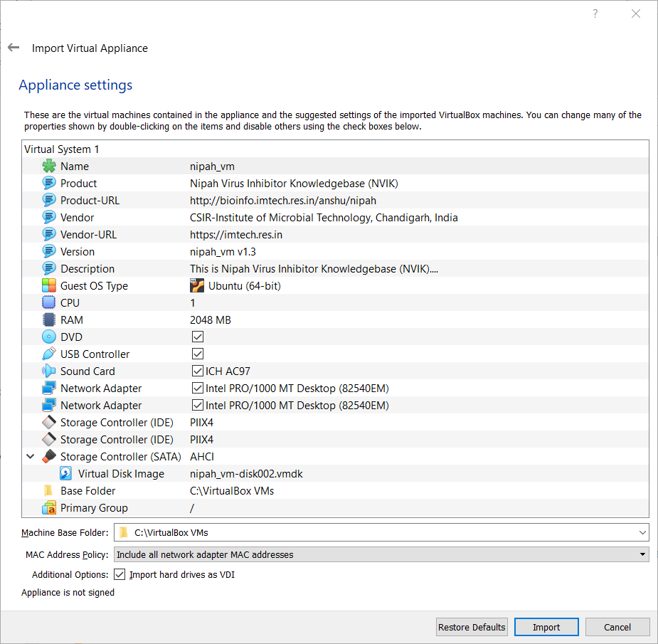Click the Virtual Disk Image icon

pyautogui.click(x=66, y=474)
